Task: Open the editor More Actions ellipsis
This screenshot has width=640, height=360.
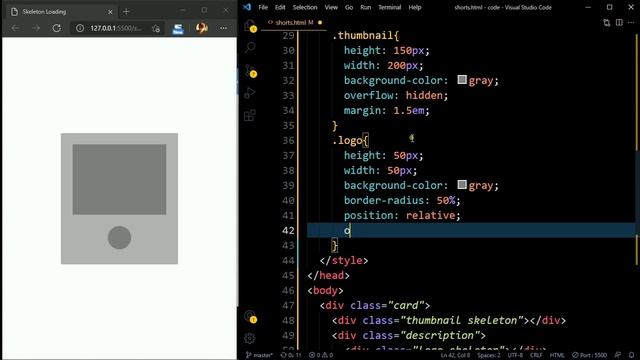Action: coord(631,23)
